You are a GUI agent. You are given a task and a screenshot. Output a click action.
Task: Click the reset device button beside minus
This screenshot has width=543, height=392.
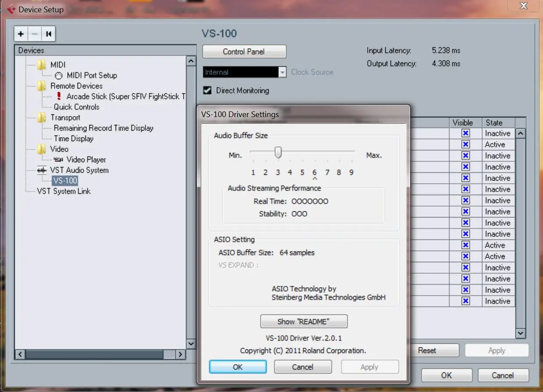49,34
